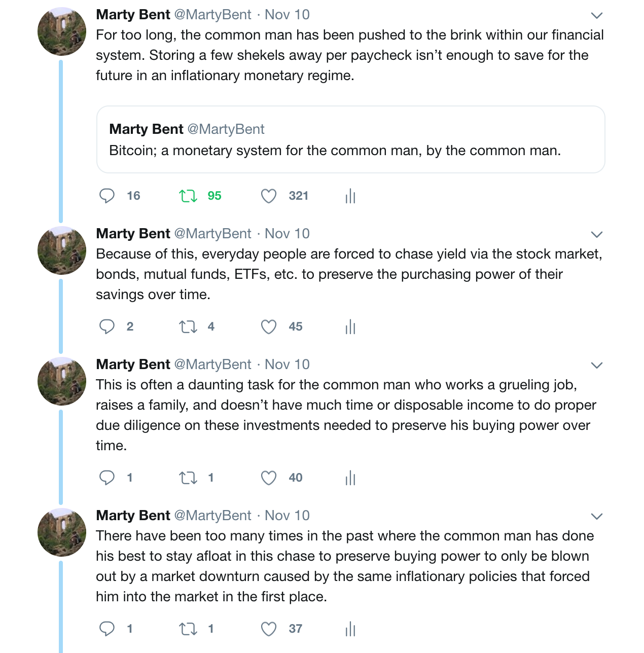The width and height of the screenshot is (644, 653).
Task: Retweet the tweet with 4 retweets
Action: tap(188, 326)
